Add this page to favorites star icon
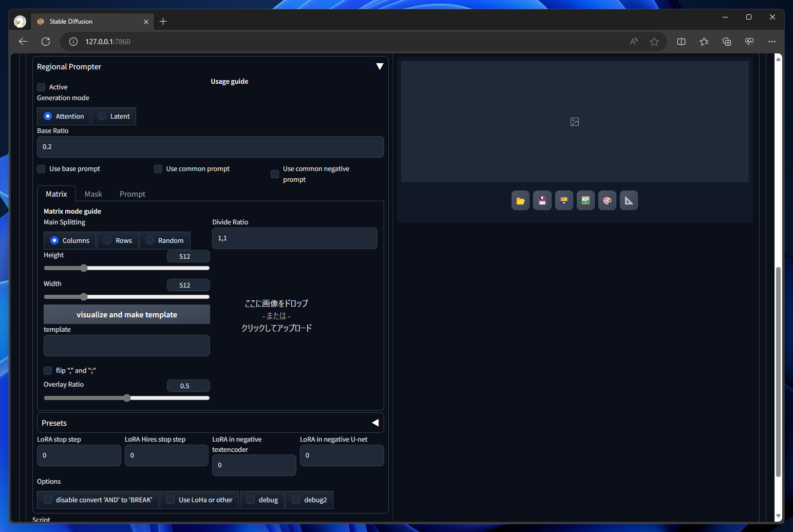 coord(654,42)
